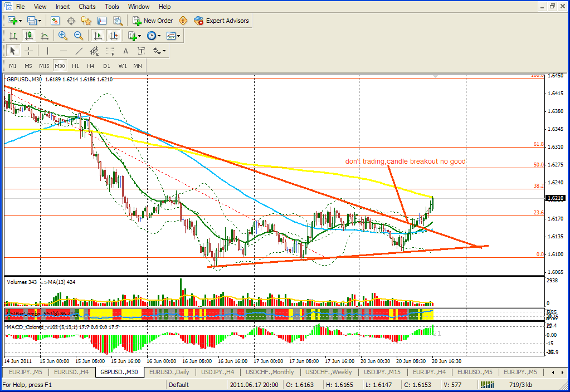Set timeframe to D1

(106, 66)
